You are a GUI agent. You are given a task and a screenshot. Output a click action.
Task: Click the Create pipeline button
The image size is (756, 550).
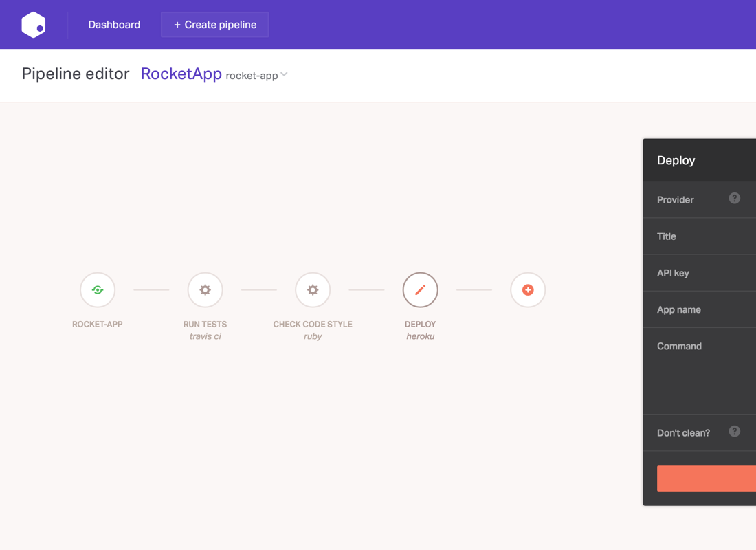click(214, 24)
